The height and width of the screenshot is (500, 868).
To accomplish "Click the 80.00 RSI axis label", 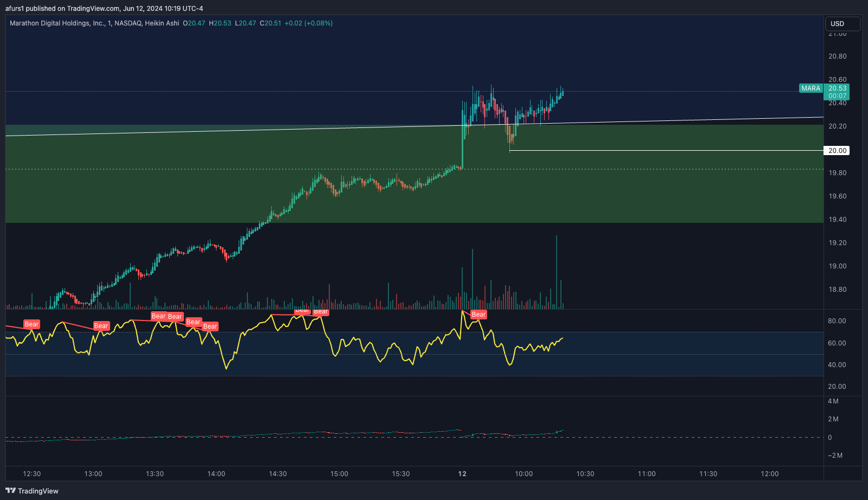I will [837, 321].
